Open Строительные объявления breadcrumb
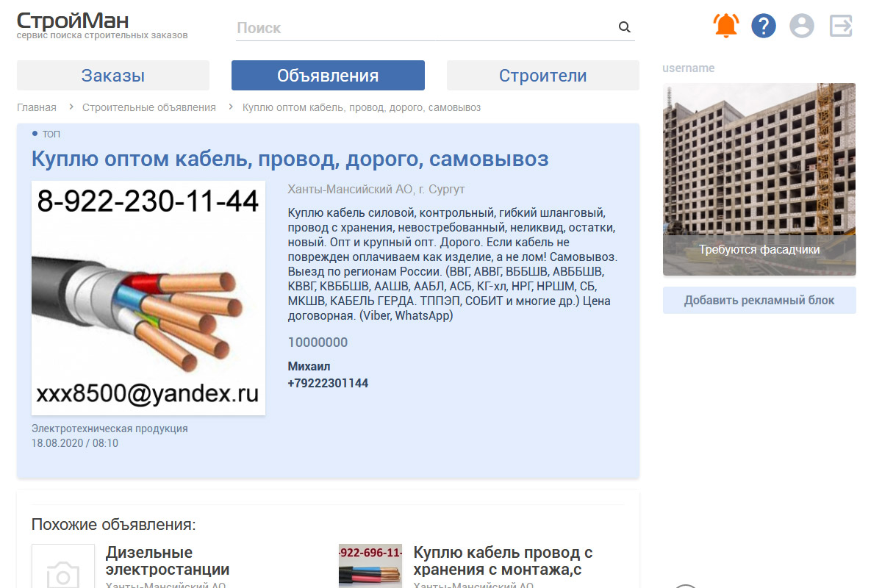 pyautogui.click(x=149, y=107)
